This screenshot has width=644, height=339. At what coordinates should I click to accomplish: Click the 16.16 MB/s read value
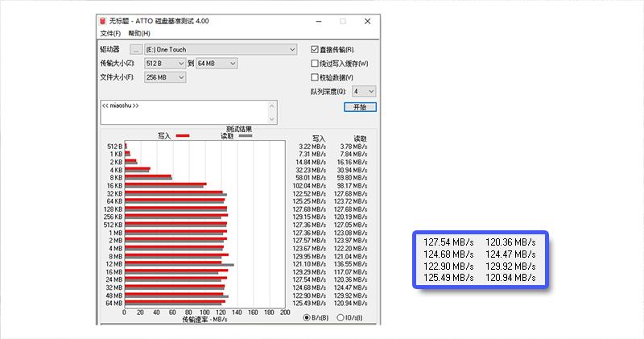coord(352,163)
